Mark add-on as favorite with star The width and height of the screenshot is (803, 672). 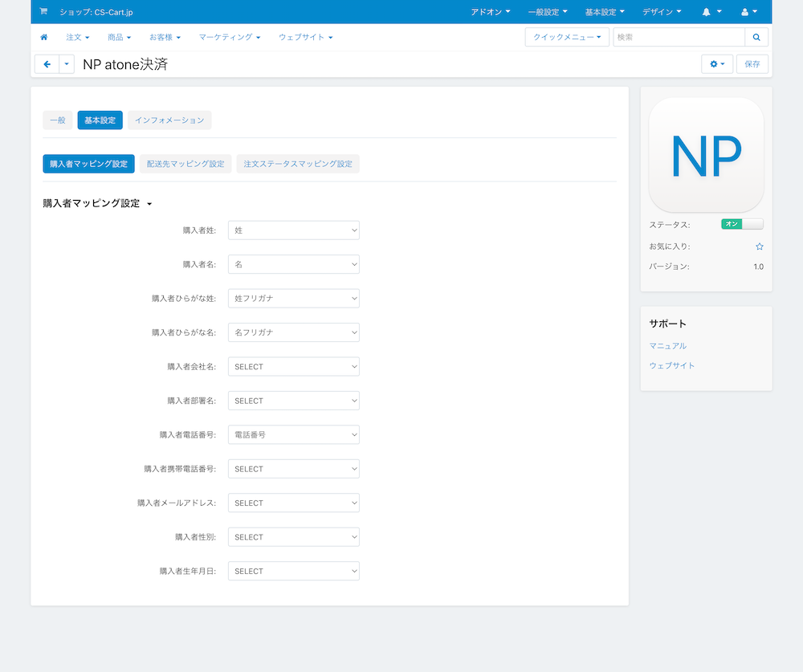click(760, 246)
